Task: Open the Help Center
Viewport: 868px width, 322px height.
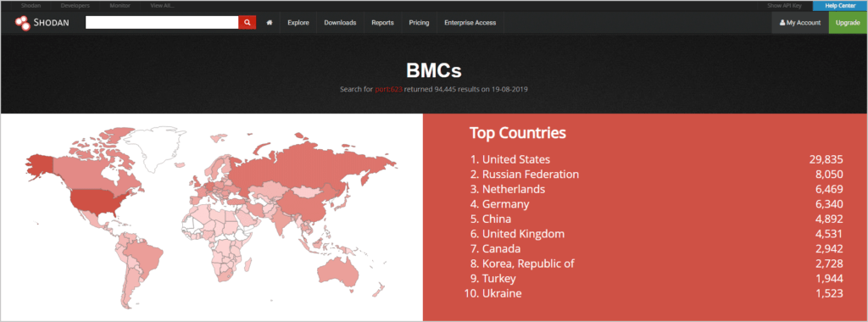Action: pos(840,6)
